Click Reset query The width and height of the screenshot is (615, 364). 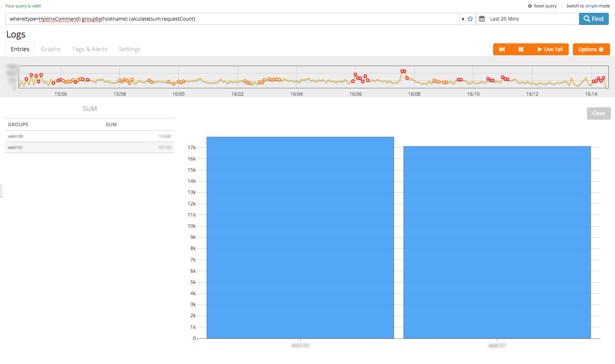pos(542,6)
